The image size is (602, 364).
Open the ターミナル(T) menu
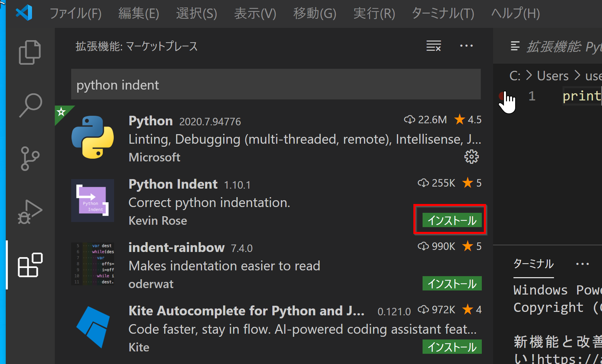coord(443,13)
